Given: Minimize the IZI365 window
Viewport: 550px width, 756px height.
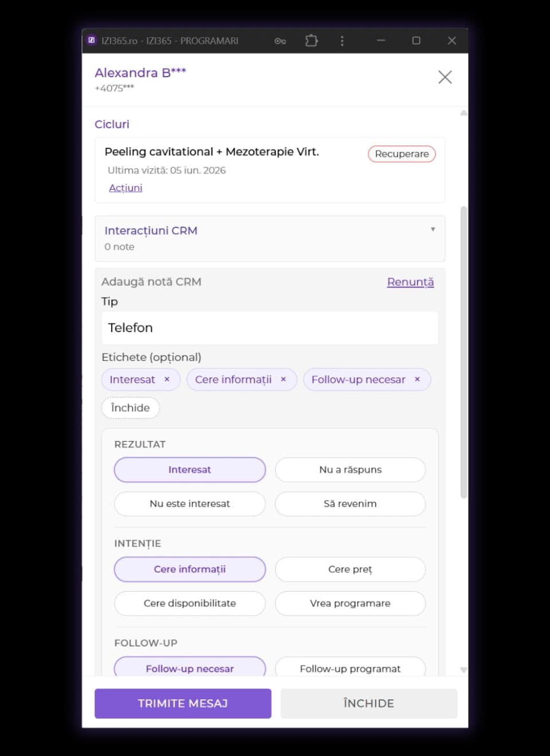Looking at the screenshot, I should [381, 41].
